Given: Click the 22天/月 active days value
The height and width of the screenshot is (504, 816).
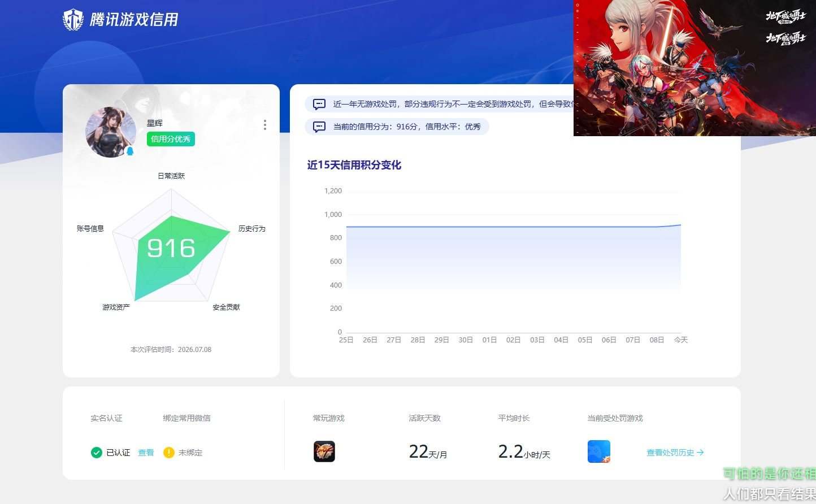Looking at the screenshot, I should [428, 451].
